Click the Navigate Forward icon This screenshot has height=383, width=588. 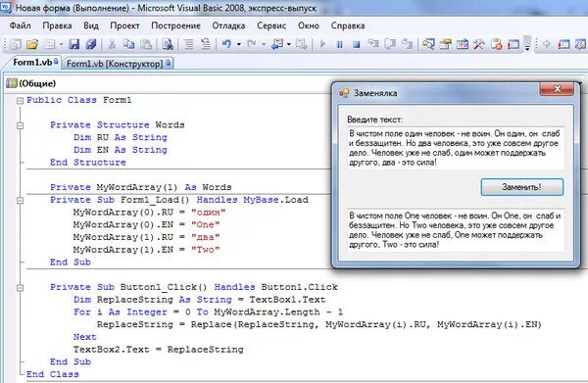point(301,44)
